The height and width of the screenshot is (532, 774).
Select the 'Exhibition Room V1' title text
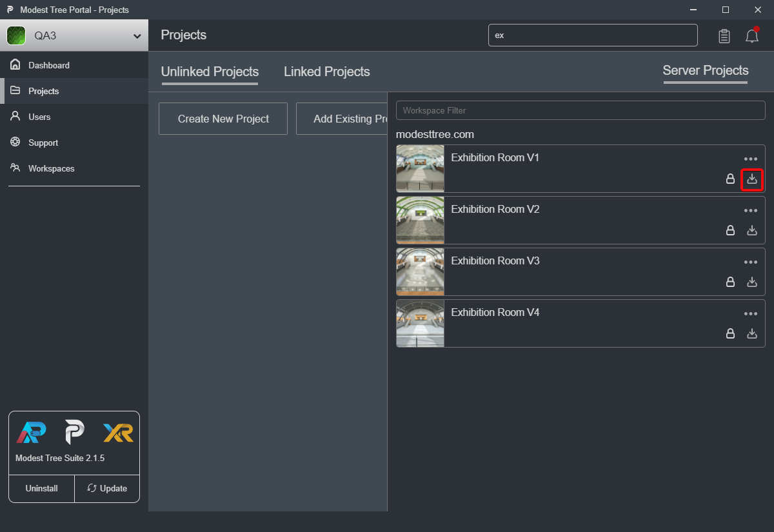click(495, 158)
